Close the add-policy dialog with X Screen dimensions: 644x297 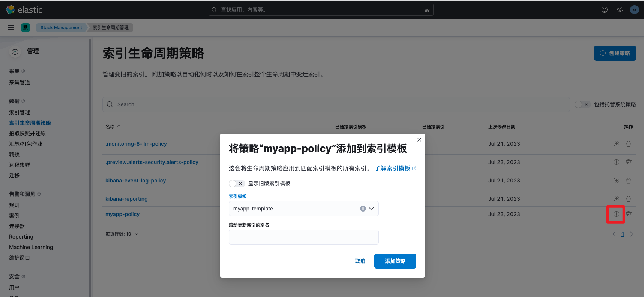click(419, 140)
